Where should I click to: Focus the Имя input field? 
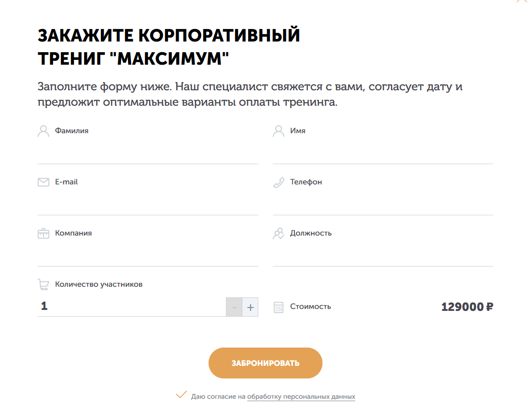(383, 152)
